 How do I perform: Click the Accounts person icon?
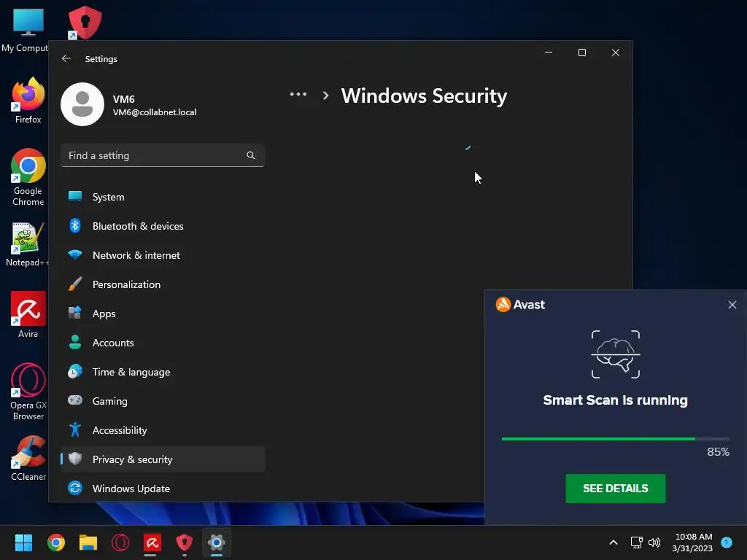point(75,342)
